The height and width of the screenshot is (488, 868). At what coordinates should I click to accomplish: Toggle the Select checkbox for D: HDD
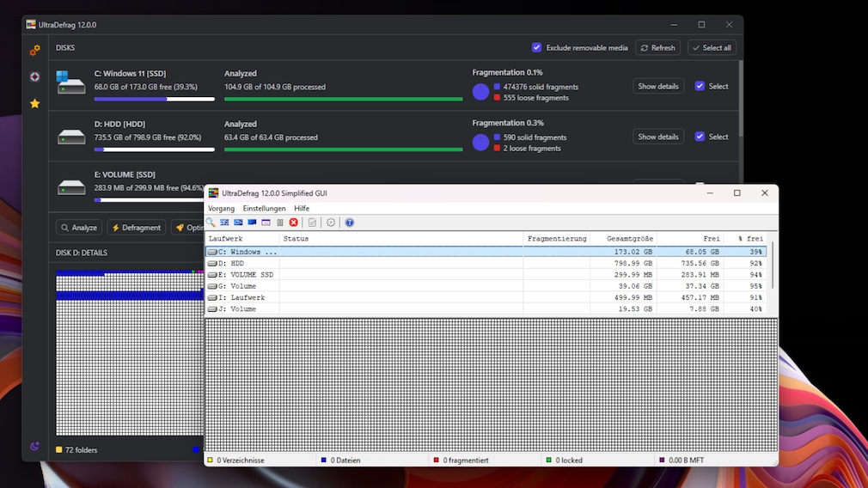coord(700,137)
